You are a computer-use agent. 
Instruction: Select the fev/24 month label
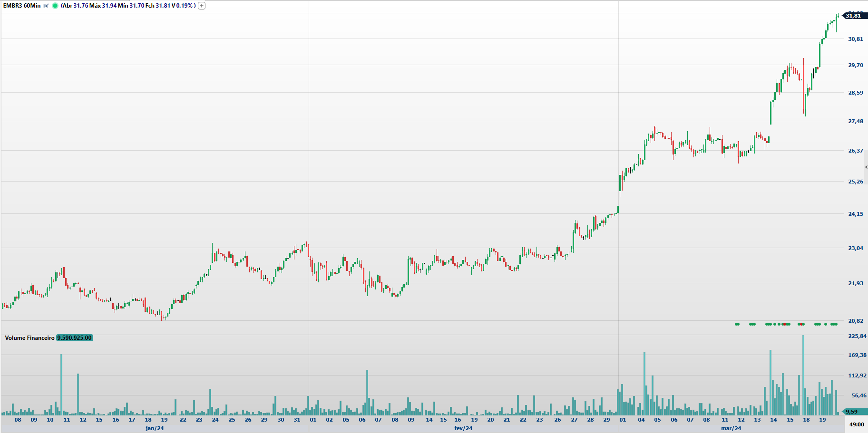point(463,428)
